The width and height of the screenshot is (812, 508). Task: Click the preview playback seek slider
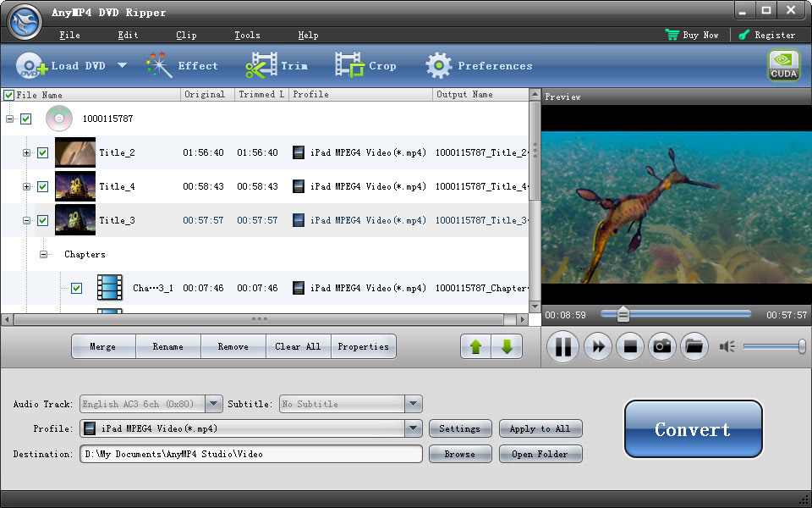[675, 314]
